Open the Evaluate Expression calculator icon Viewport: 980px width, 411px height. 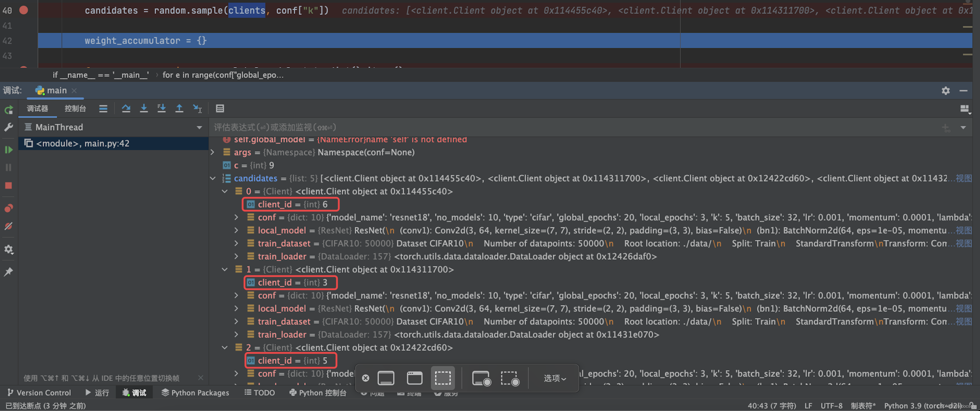[x=220, y=109]
